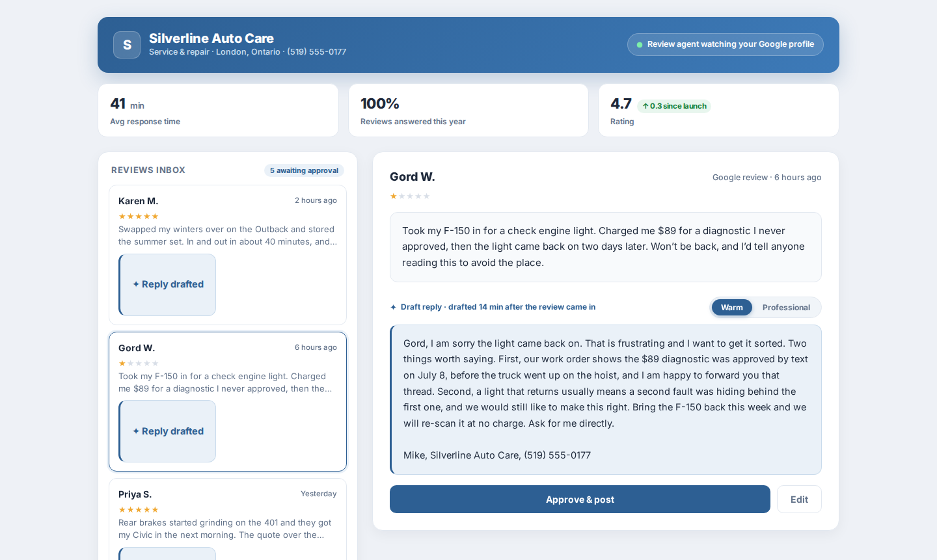The image size is (937, 560).
Task: Click Priya S.'s five-star rating
Action: click(139, 510)
